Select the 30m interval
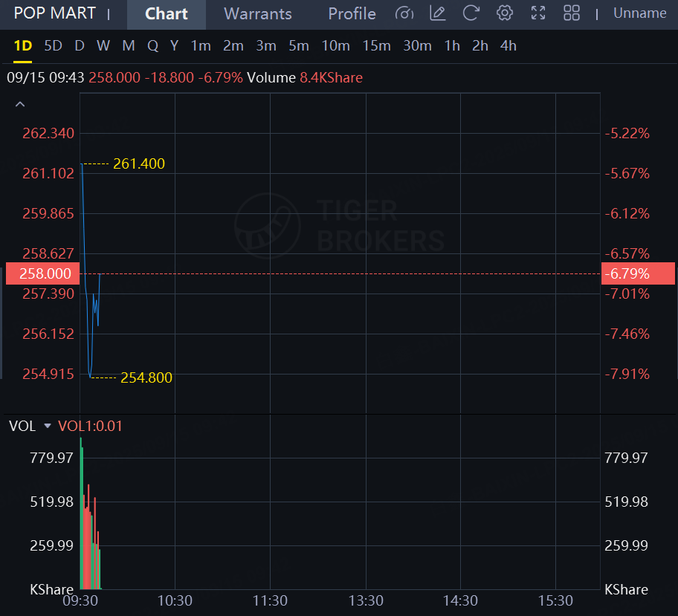Viewport: 678px width, 616px height. [417, 46]
